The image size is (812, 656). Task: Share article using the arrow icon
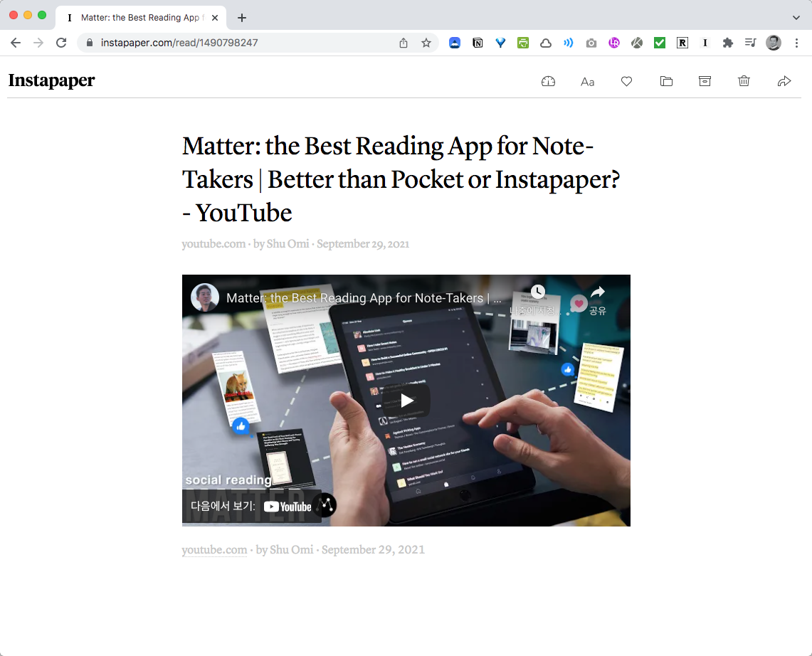point(784,81)
